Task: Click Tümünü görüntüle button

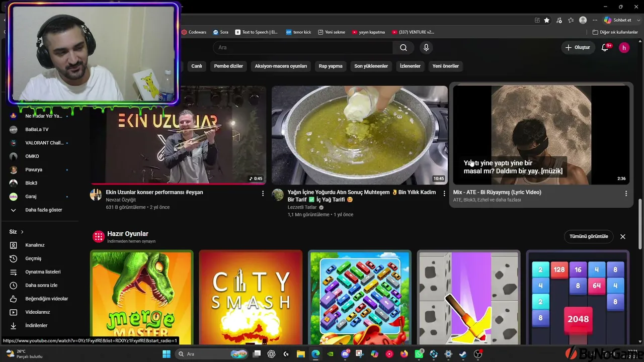Action: tap(589, 236)
